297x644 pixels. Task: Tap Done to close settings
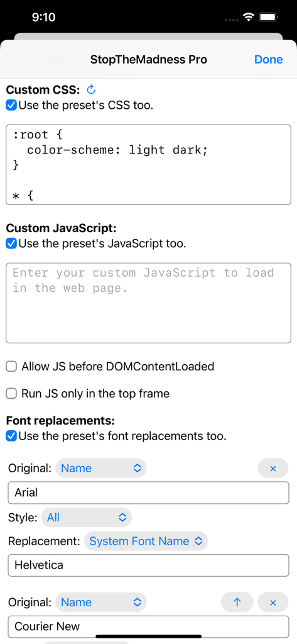[268, 60]
